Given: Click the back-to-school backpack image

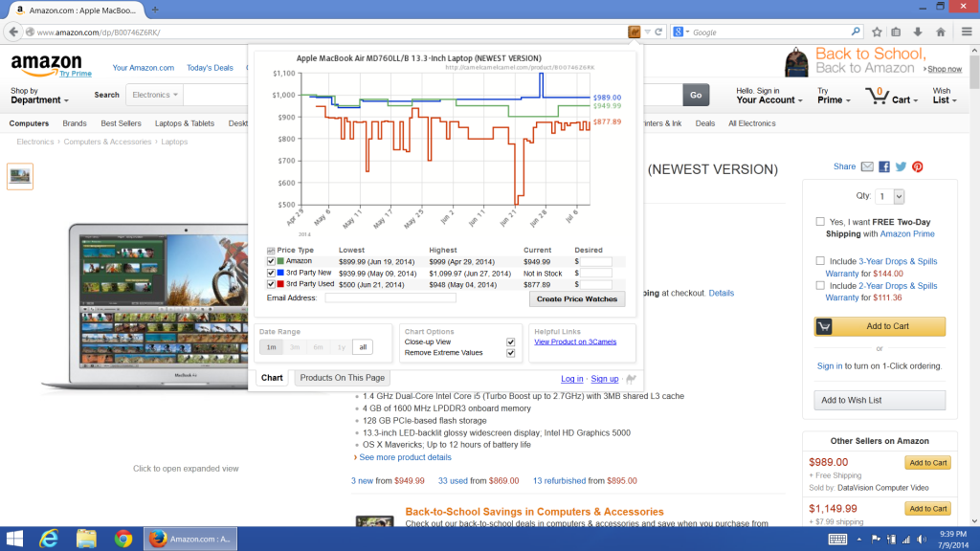Looking at the screenshot, I should tap(796, 62).
